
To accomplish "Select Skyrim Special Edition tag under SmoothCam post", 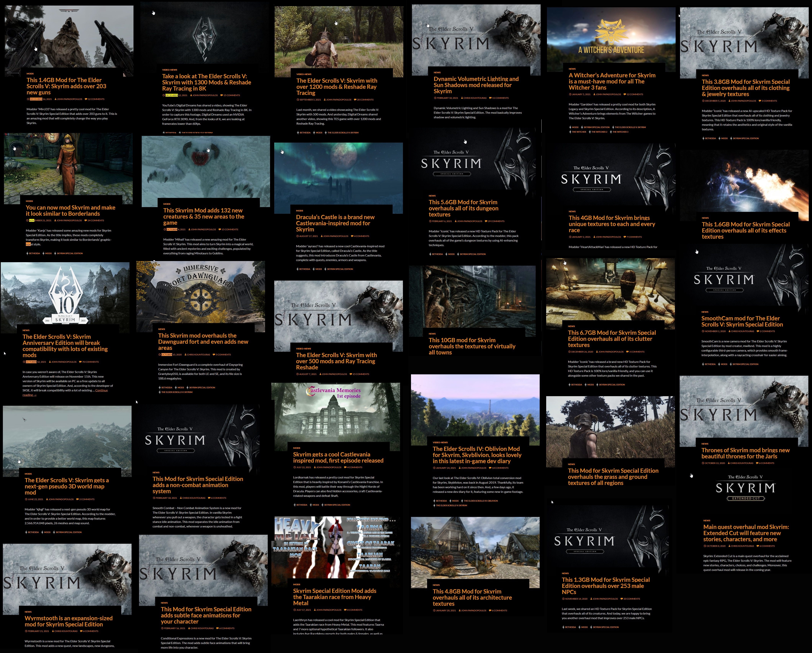I will click(745, 364).
